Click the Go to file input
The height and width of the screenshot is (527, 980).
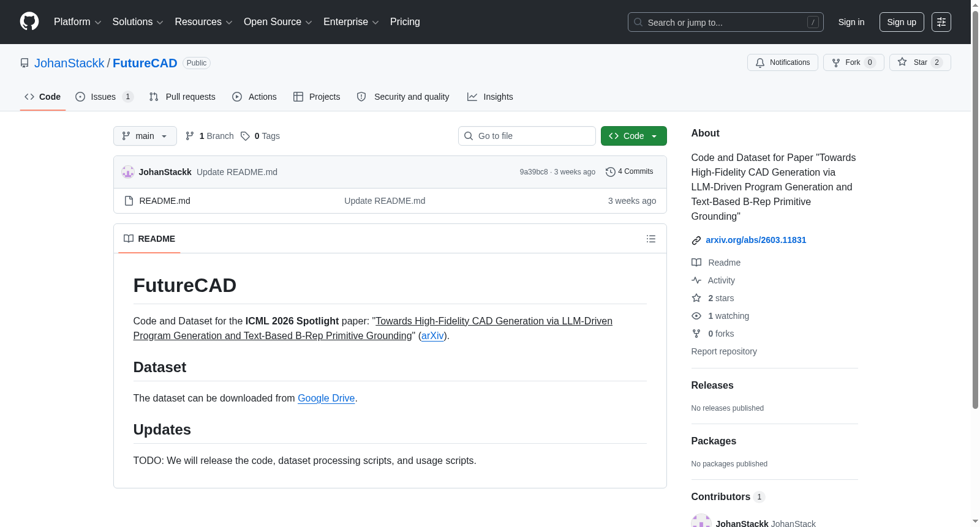click(527, 136)
